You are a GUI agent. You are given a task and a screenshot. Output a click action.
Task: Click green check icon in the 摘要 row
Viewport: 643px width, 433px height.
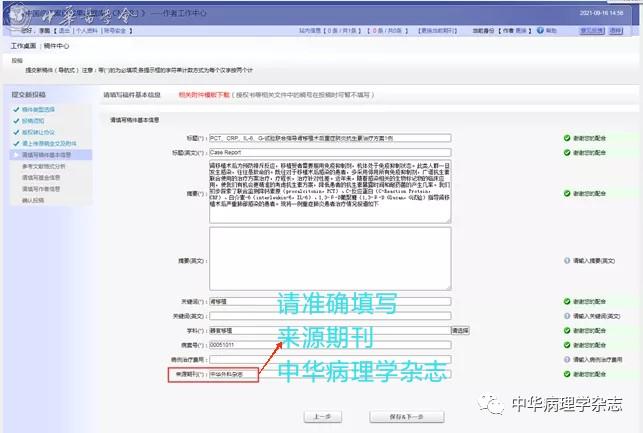(567, 194)
